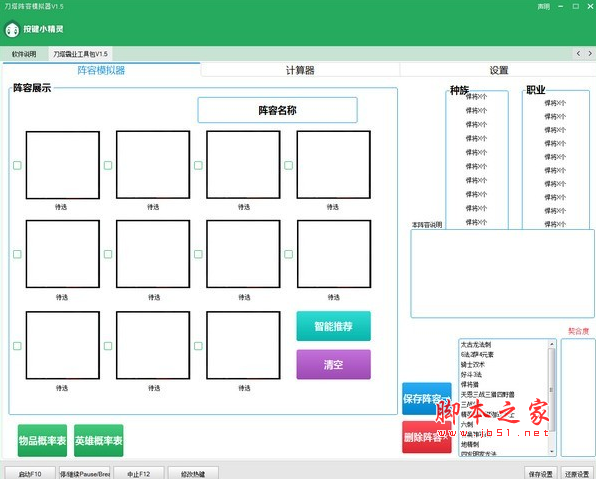The image size is (596, 479).
Task: Tick the checkbox beside third hero slot, middle row
Action: pos(198,254)
